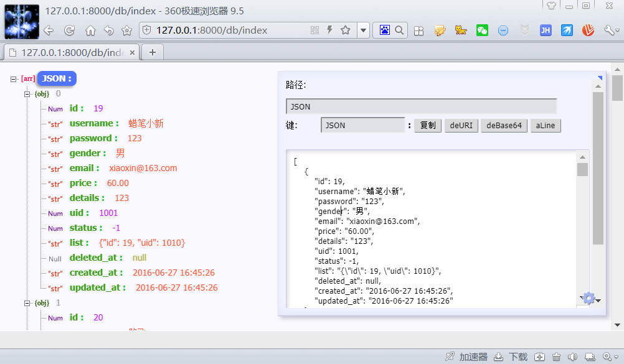This screenshot has width=624, height=364.
Task: Open the 加速器 accelerator in status bar
Action: [x=466, y=357]
